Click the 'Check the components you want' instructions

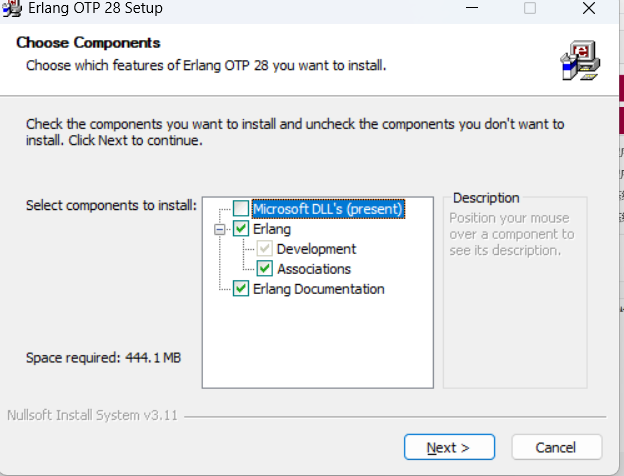pyautogui.click(x=295, y=132)
